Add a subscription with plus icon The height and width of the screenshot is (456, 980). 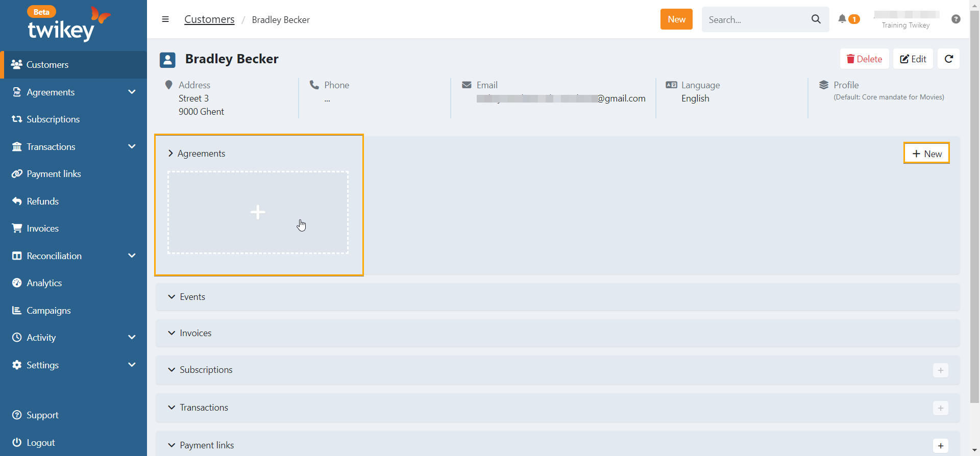(x=940, y=370)
